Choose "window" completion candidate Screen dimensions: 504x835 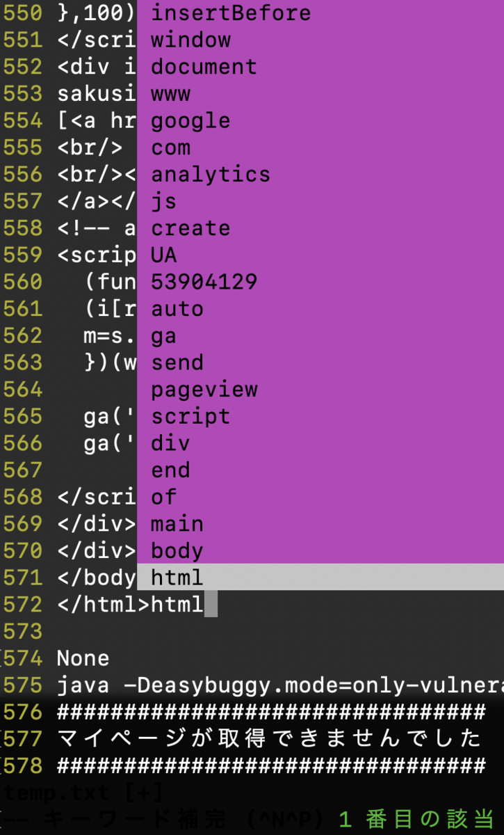(x=190, y=40)
